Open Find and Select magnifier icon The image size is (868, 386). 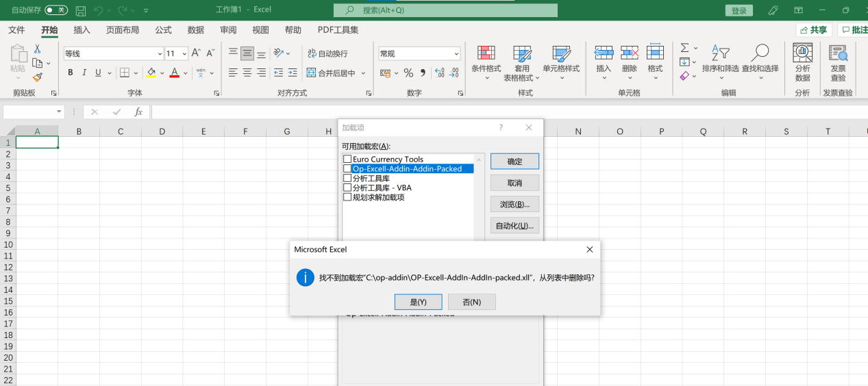coord(760,54)
